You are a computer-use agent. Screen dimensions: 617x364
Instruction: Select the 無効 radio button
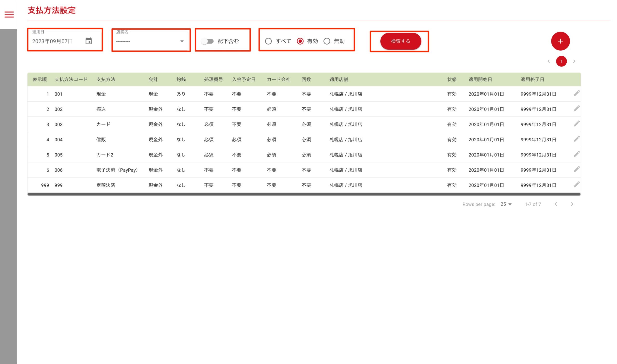327,41
